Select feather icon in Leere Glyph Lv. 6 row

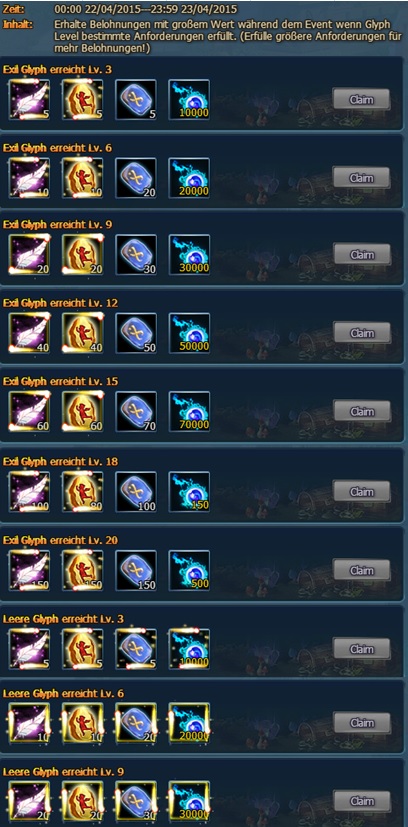click(x=30, y=723)
